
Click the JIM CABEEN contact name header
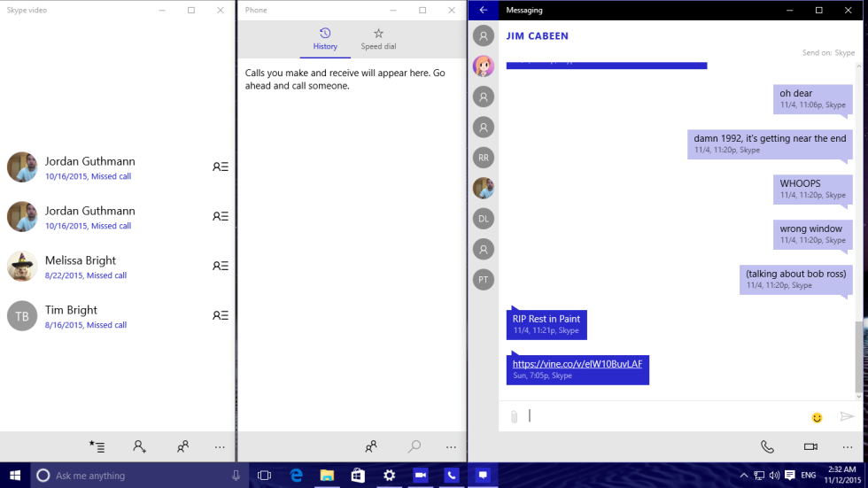(x=537, y=36)
